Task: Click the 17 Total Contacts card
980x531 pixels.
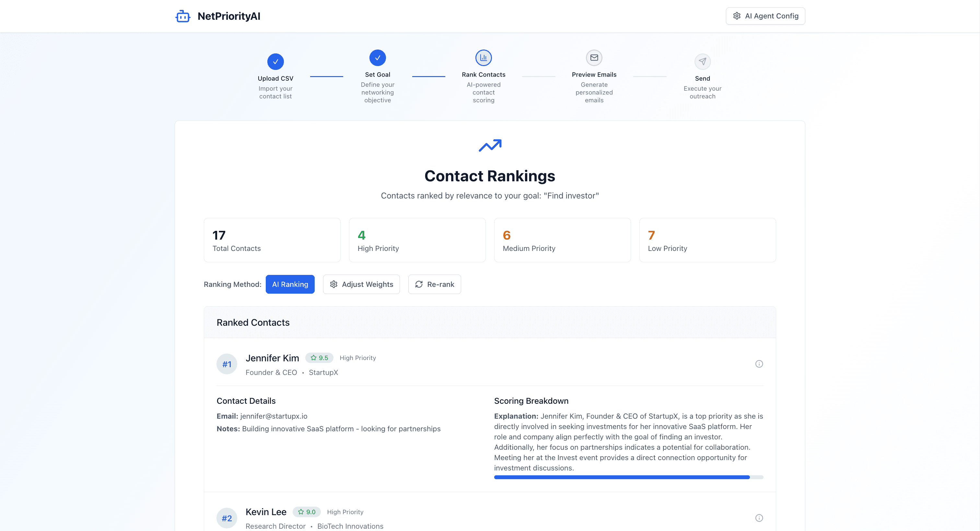Action: click(272, 240)
